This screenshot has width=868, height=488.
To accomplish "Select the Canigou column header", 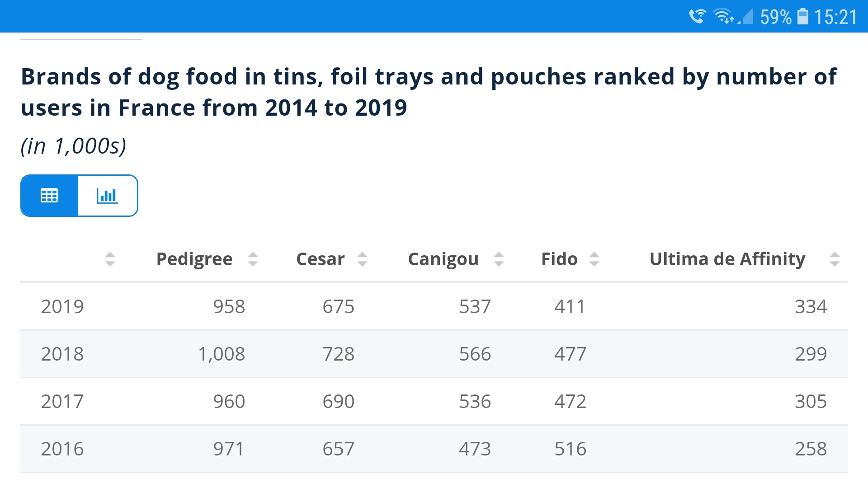I will [x=443, y=259].
